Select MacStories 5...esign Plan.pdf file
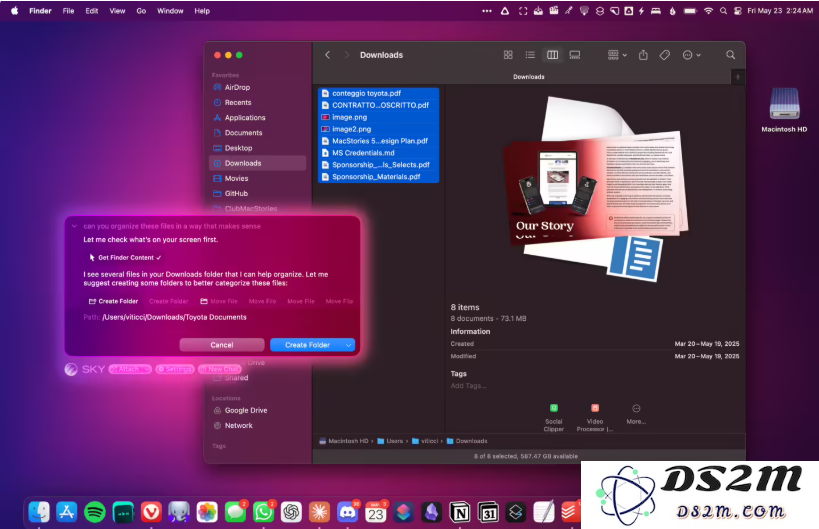 (378, 141)
